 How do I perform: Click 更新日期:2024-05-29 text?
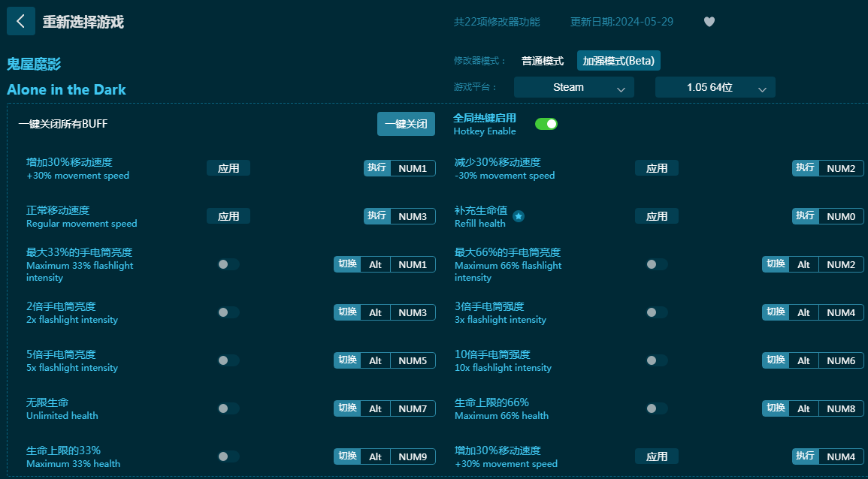622,22
